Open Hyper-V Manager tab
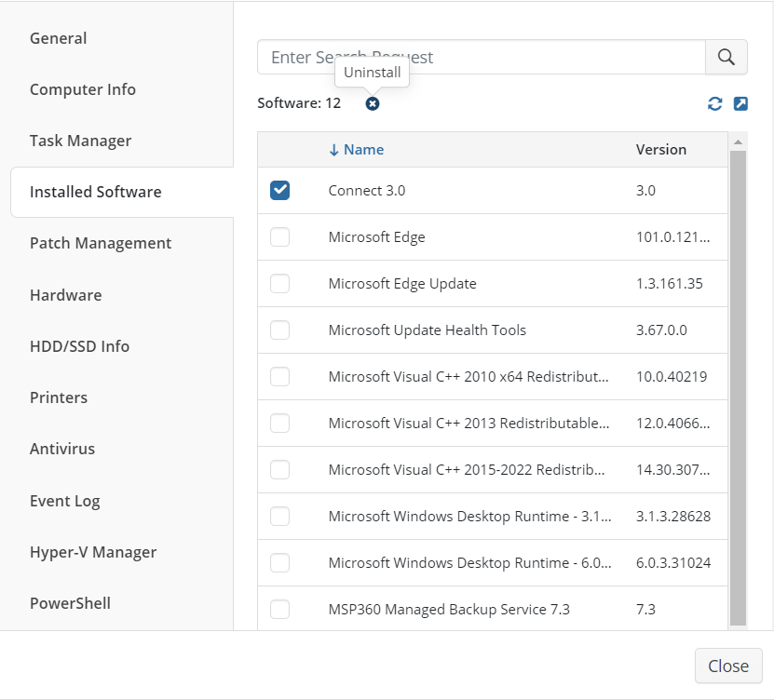Image resolution: width=774 pixels, height=700 pixels. 93,553
